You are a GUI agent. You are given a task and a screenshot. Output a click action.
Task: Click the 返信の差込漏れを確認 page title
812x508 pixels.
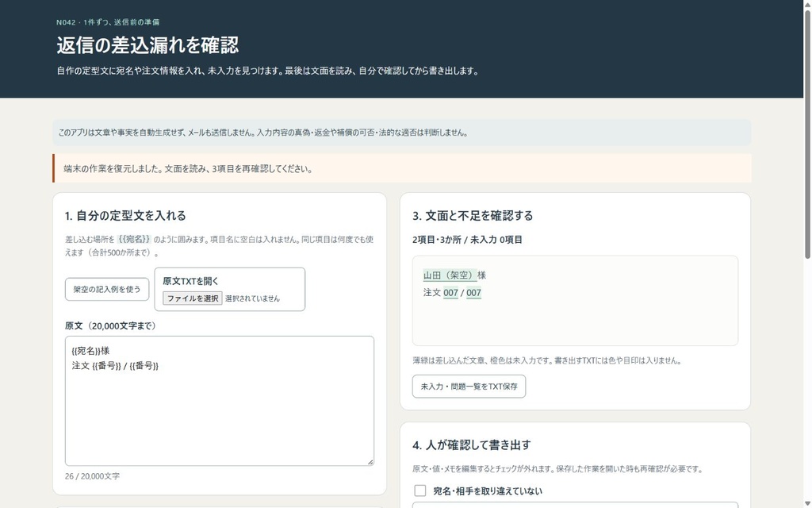coord(147,45)
